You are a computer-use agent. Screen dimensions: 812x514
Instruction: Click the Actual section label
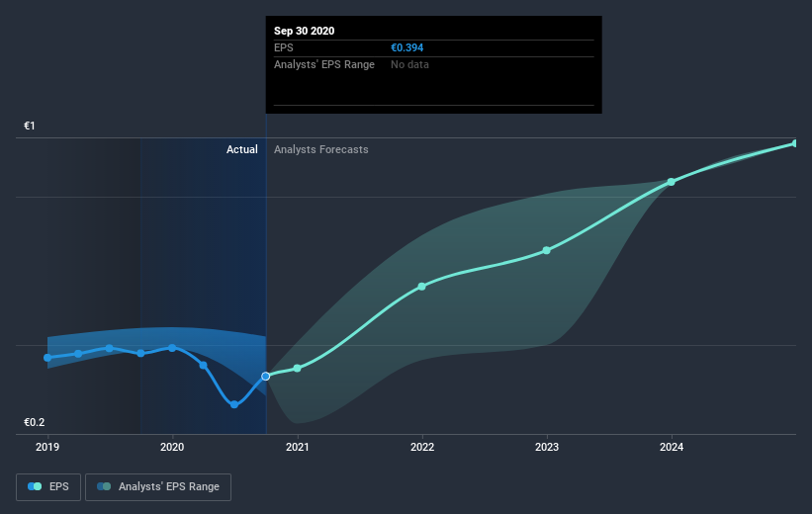pyautogui.click(x=242, y=149)
